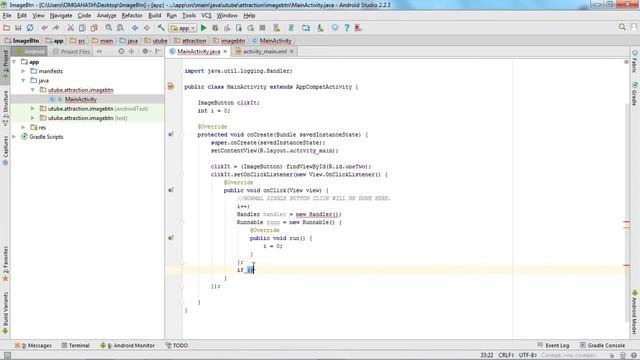The width and height of the screenshot is (640, 360).
Task: Click the CRLF line separator status entry
Action: click(x=506, y=355)
